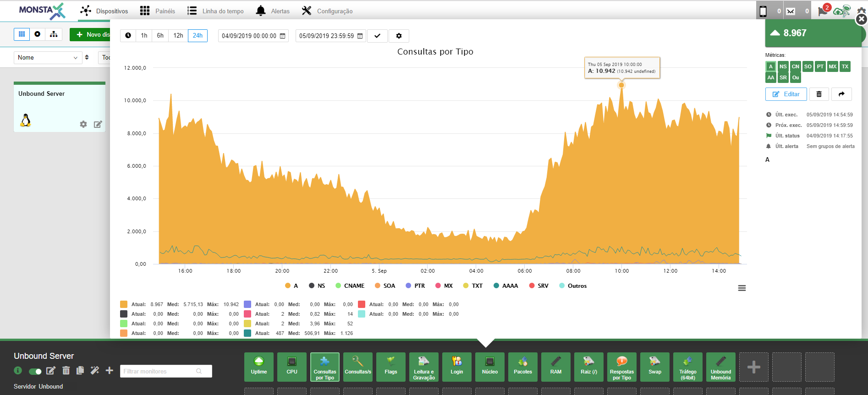Toggle TXT series in chart legend

point(473,285)
